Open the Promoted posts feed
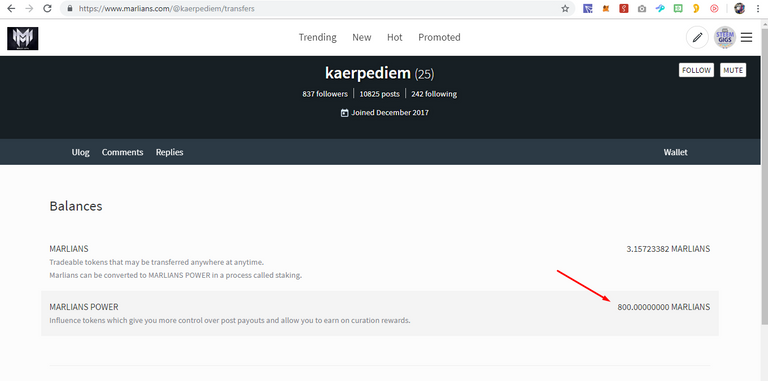This screenshot has height=381, width=768. coord(439,37)
